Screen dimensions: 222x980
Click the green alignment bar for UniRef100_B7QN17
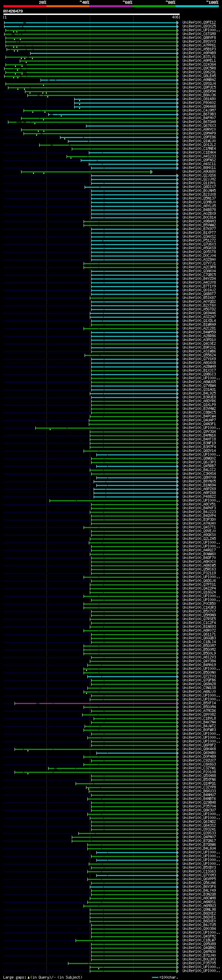pos(125,841)
